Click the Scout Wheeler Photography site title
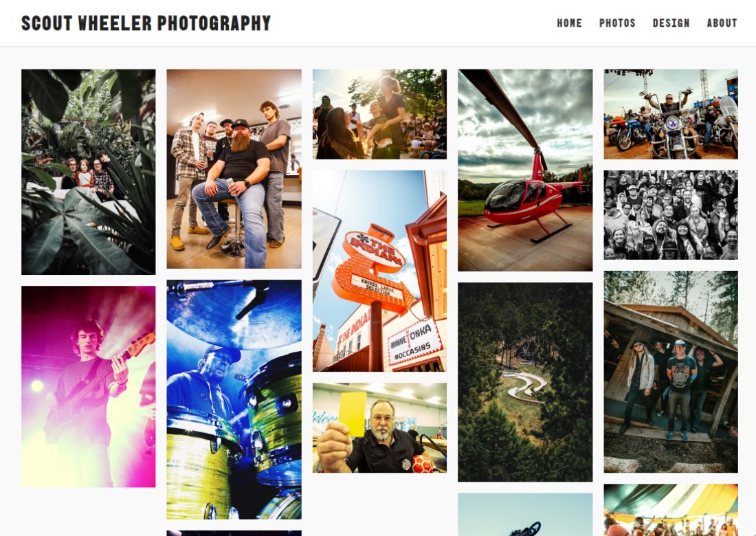This screenshot has height=536, width=756. pyautogui.click(x=146, y=23)
